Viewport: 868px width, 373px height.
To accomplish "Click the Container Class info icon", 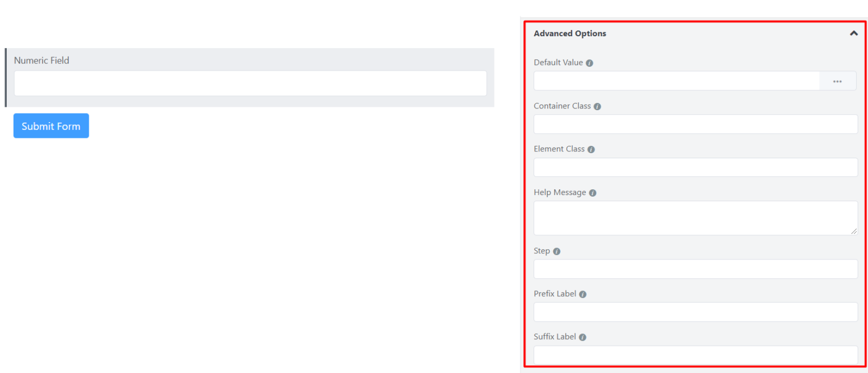I will (x=598, y=106).
